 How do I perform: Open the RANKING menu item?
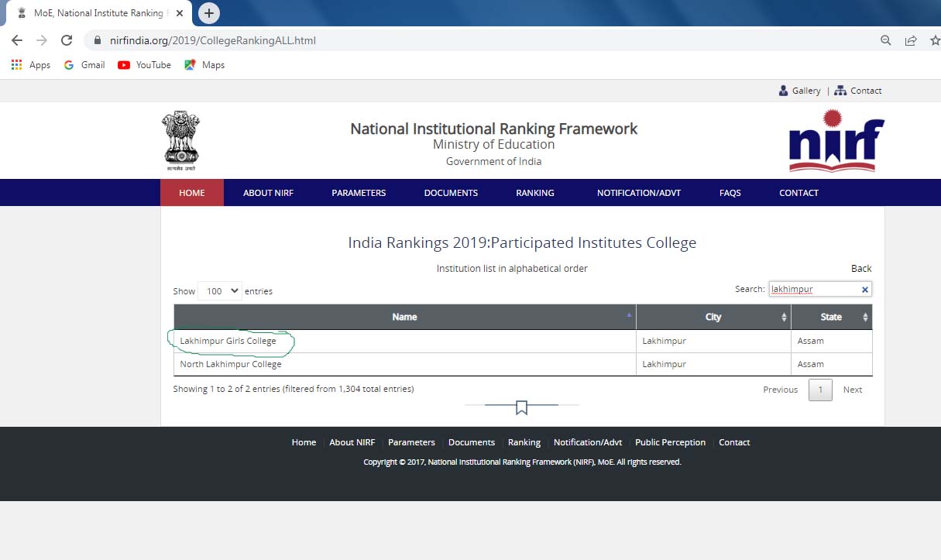[534, 193]
